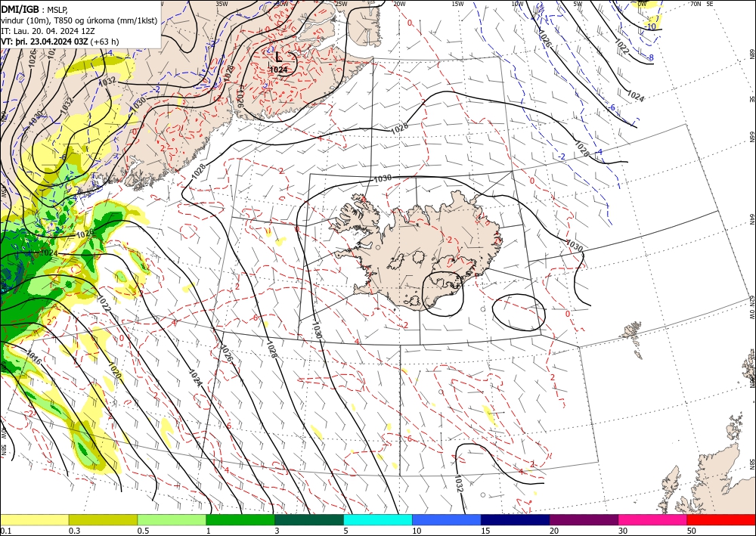Click the '20W' longitude label

coord(399,4)
